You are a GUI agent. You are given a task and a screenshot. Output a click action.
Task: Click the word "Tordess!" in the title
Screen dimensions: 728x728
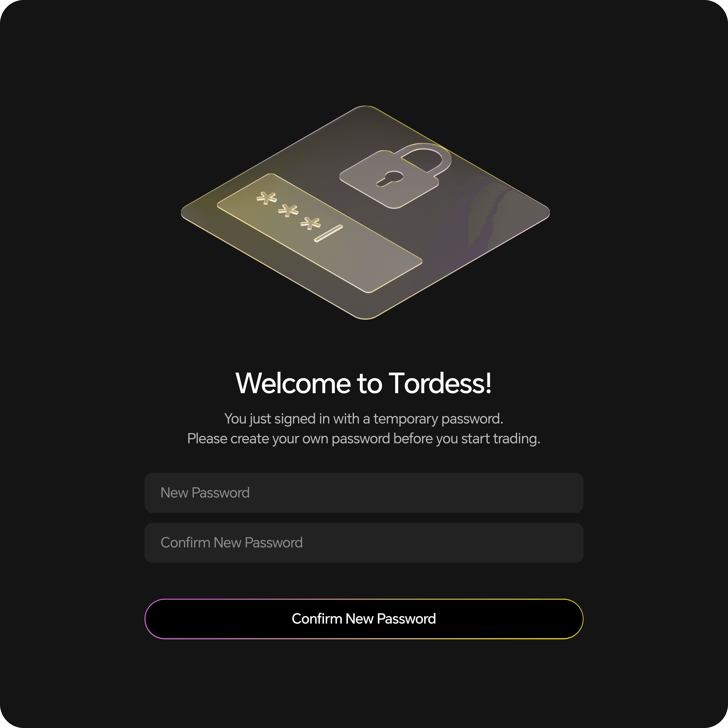click(440, 383)
